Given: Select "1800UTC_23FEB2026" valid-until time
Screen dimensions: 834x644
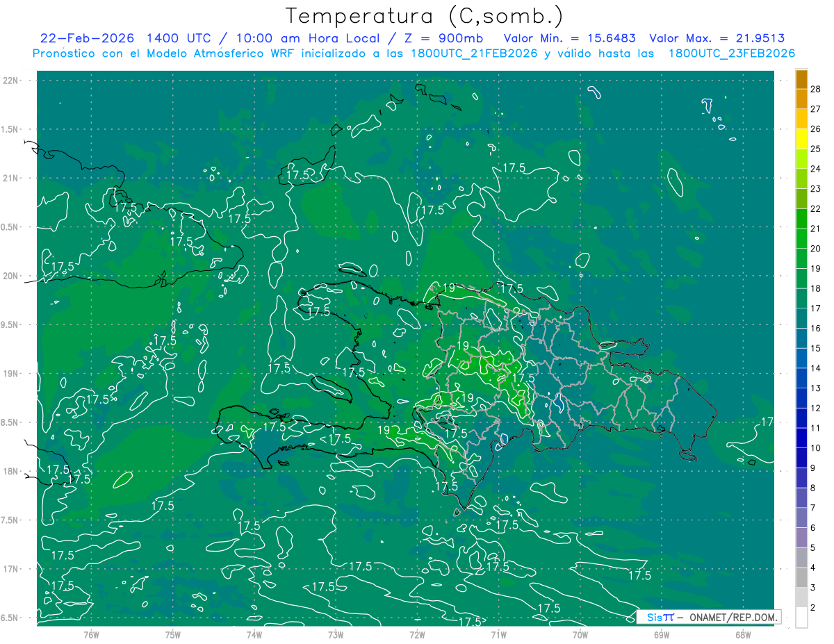Looking at the screenshot, I should (x=732, y=53).
